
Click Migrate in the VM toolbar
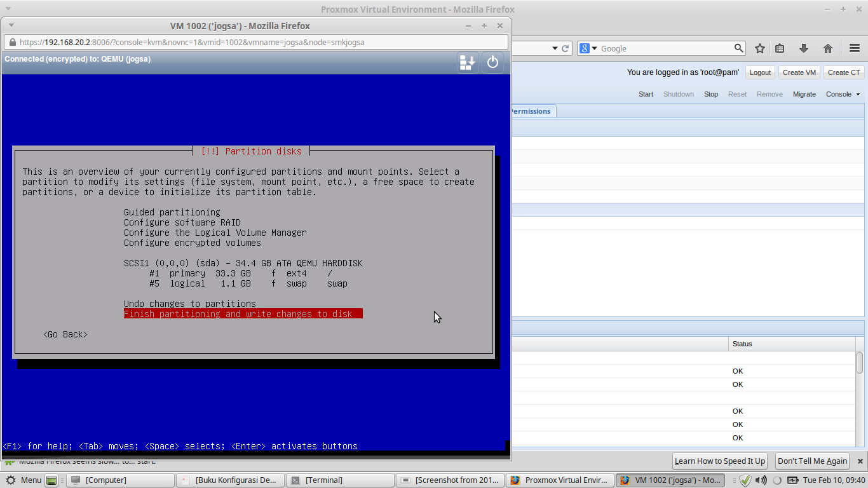pos(804,94)
